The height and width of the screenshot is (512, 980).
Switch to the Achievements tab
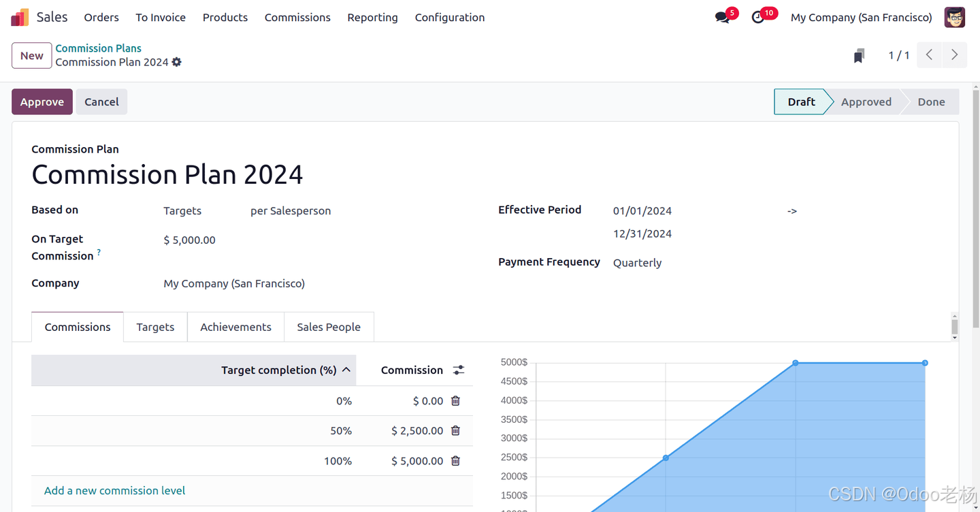(x=235, y=327)
